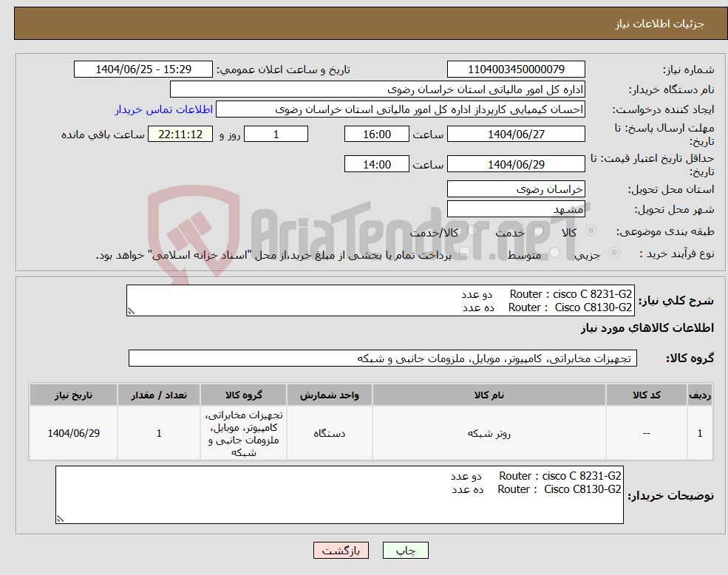The image size is (728, 575).
Task: Click the بازگشت button
Action: (x=341, y=550)
